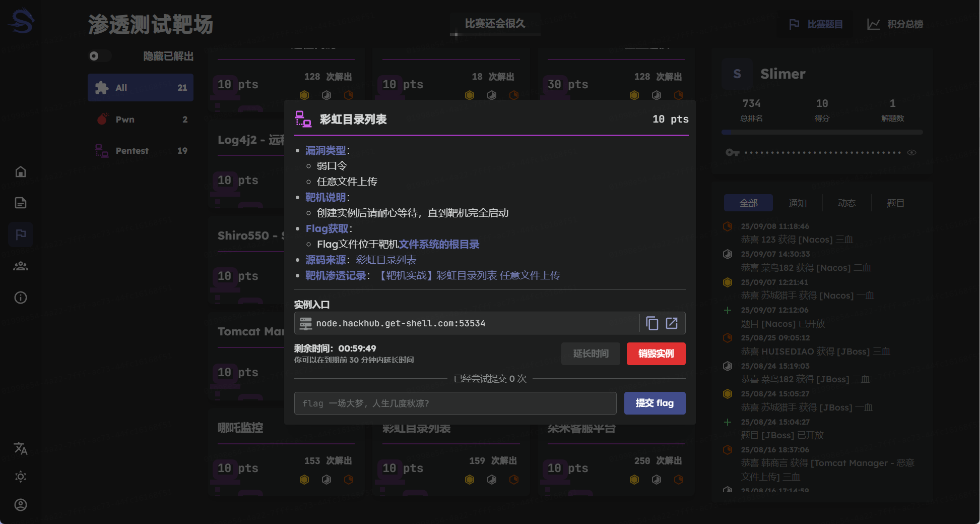Toggle the light/dark theme icon
980x524 pixels.
pyautogui.click(x=21, y=477)
